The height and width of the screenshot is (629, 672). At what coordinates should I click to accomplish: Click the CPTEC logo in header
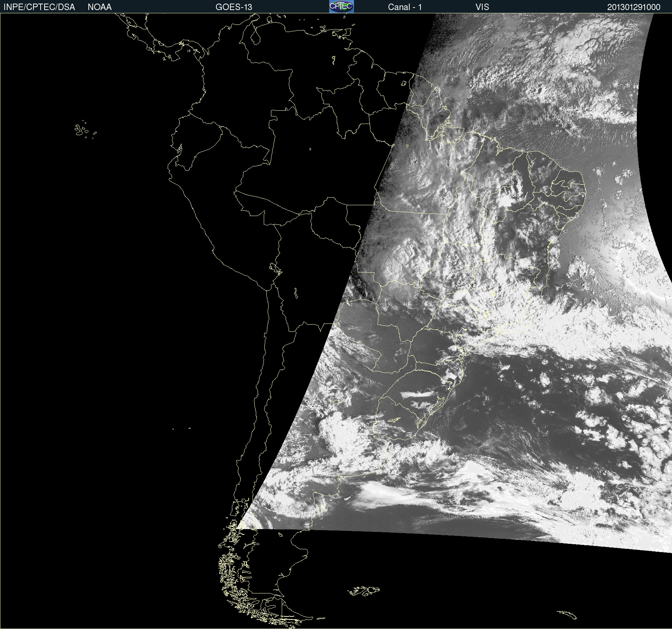pyautogui.click(x=341, y=6)
